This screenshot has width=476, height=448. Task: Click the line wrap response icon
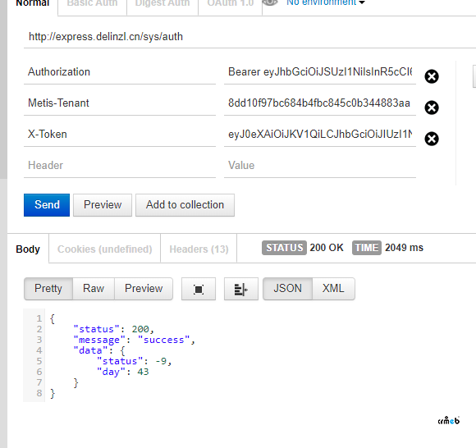pyautogui.click(x=241, y=289)
